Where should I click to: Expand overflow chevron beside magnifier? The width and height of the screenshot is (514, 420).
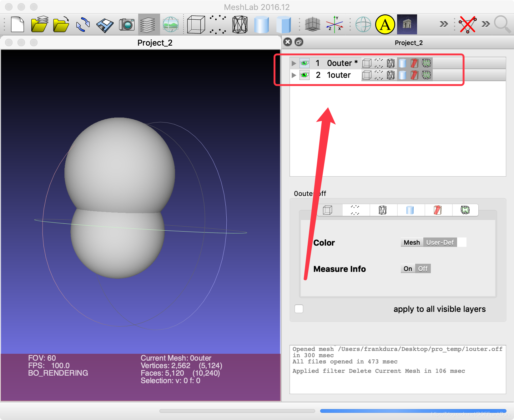pos(486,24)
